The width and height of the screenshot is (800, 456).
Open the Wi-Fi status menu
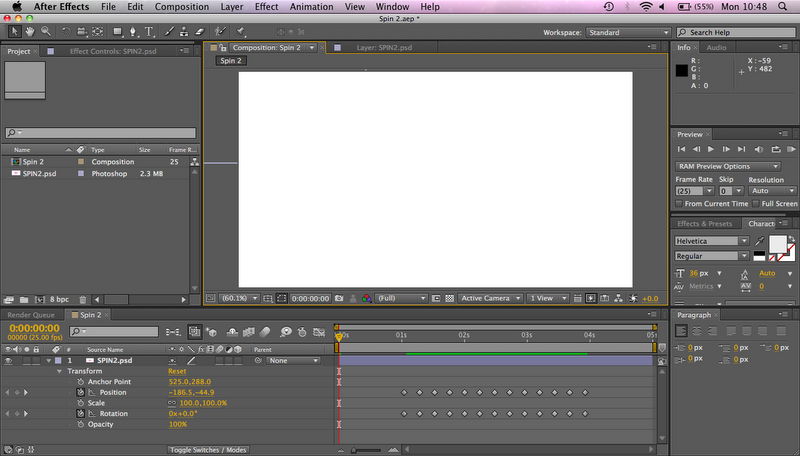(x=646, y=7)
